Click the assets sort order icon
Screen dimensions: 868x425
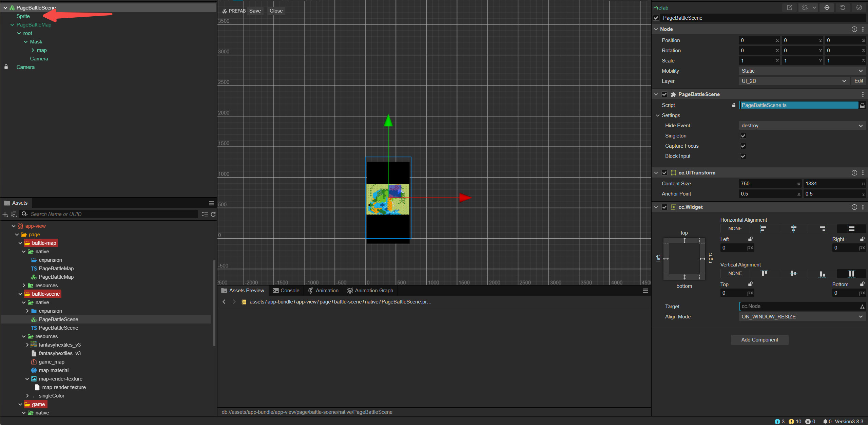[14, 214]
